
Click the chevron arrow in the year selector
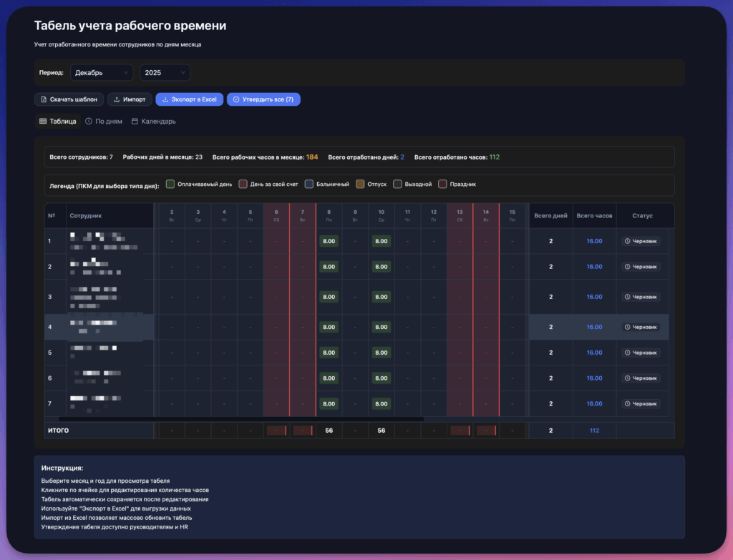coord(183,73)
